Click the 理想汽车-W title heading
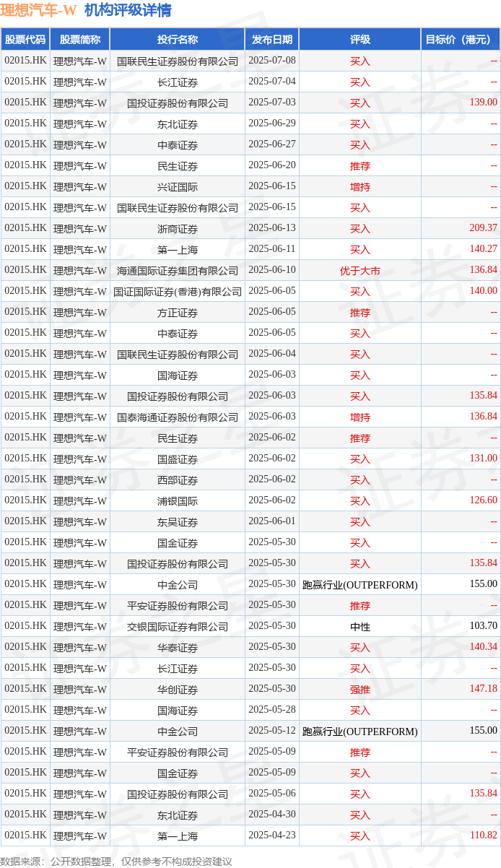The width and height of the screenshot is (501, 868). tap(38, 11)
